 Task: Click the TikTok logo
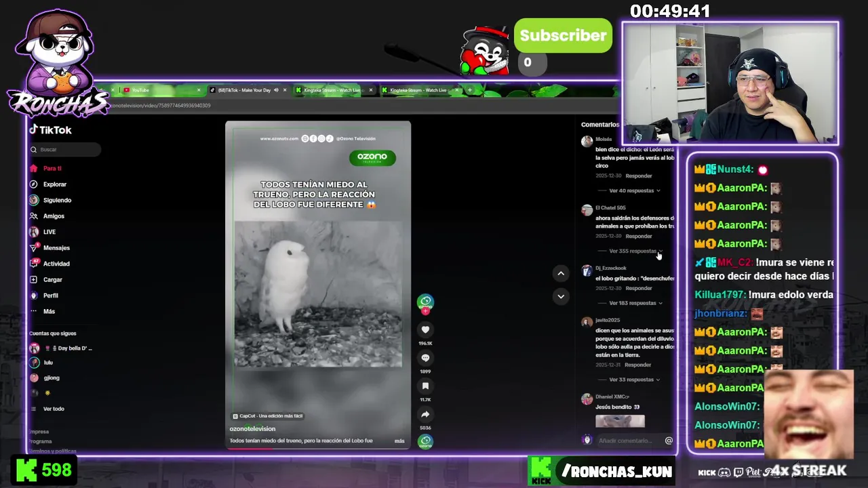coord(50,130)
